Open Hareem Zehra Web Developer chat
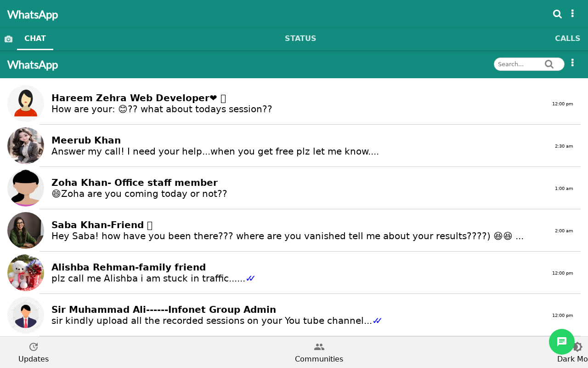588x368 pixels. (294, 103)
